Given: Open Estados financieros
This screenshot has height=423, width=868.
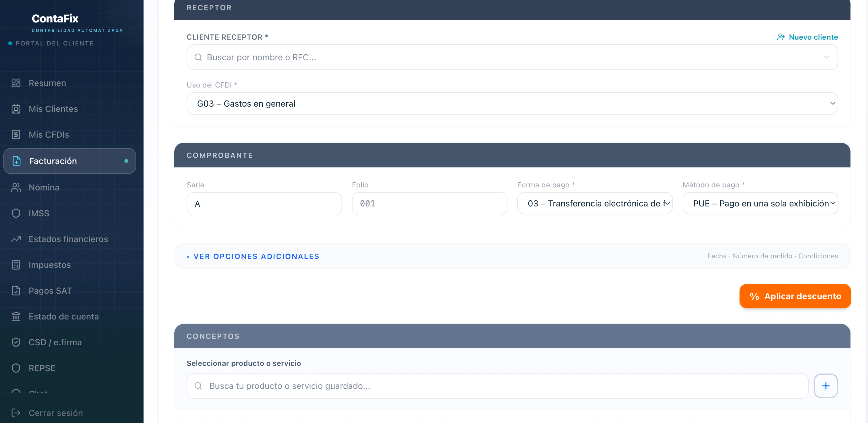Looking at the screenshot, I should (69, 239).
